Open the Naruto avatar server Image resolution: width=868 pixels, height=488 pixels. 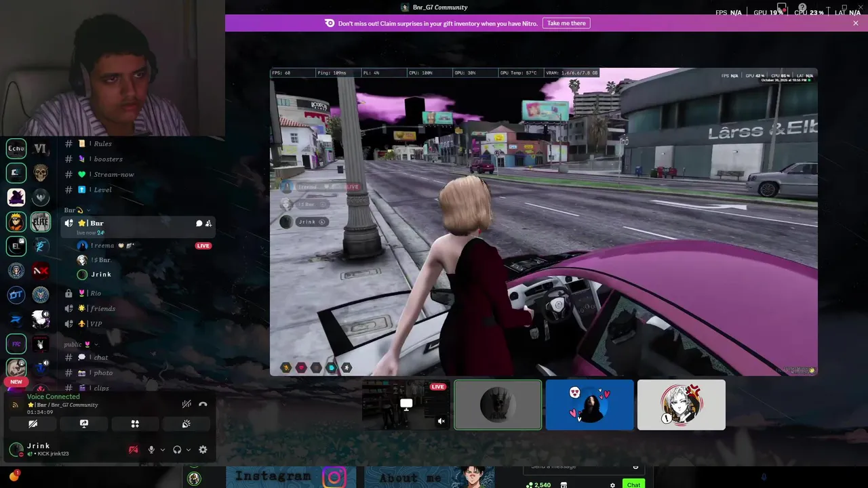coord(16,222)
